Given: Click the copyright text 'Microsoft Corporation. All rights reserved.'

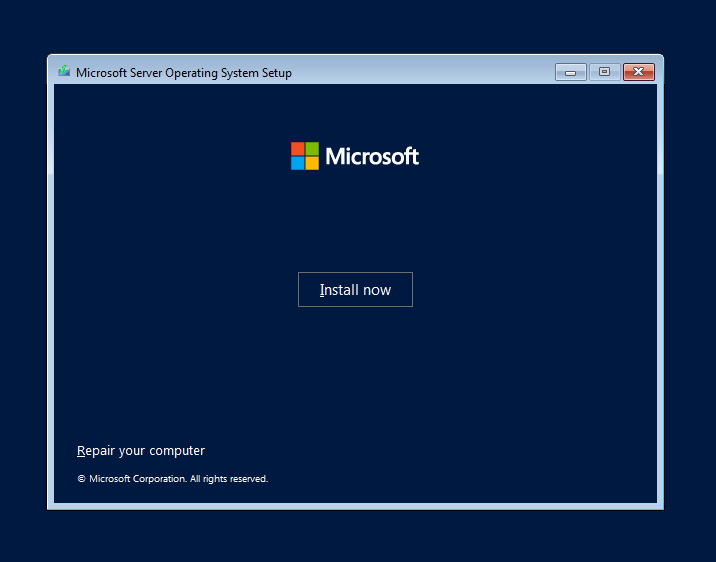Looking at the screenshot, I should 173,479.
